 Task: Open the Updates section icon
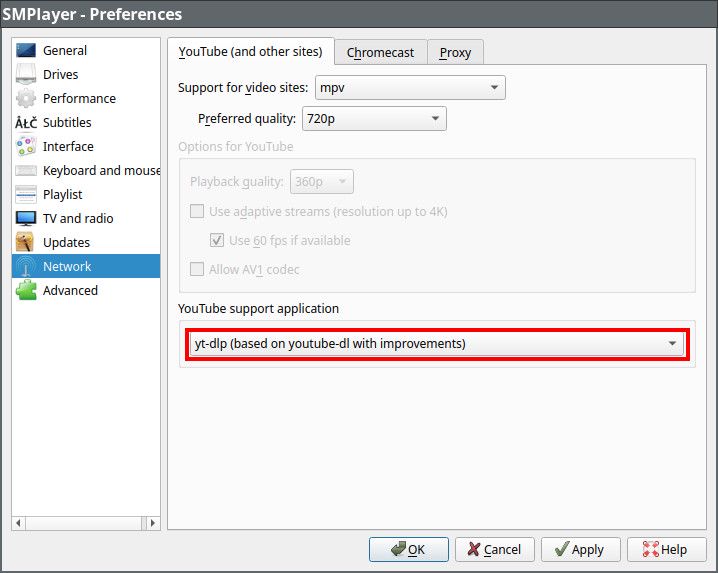click(x=26, y=243)
